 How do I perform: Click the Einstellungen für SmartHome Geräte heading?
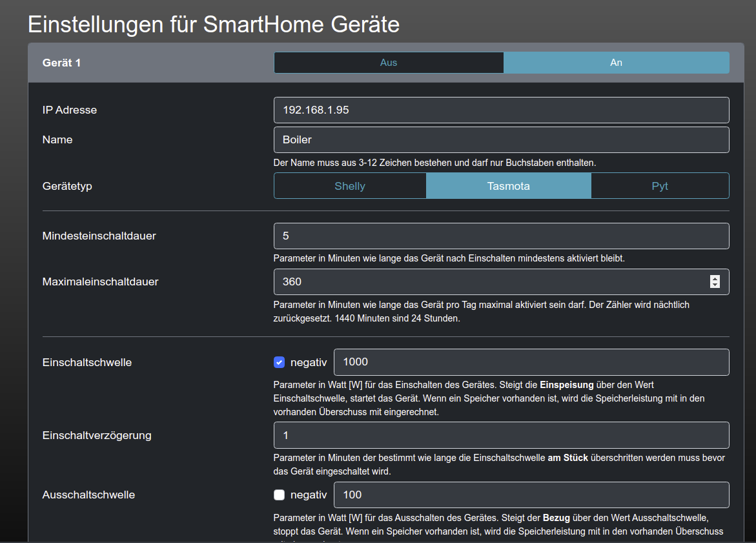click(x=214, y=24)
